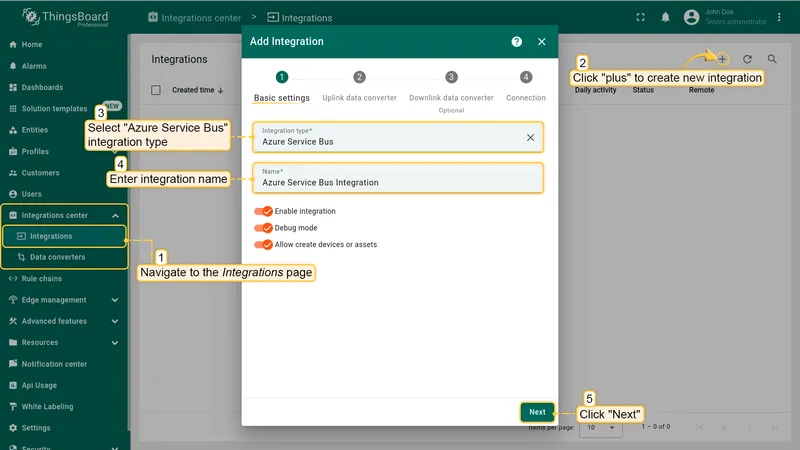
Task: Open the top bar more options menu
Action: pyautogui.click(x=779, y=17)
